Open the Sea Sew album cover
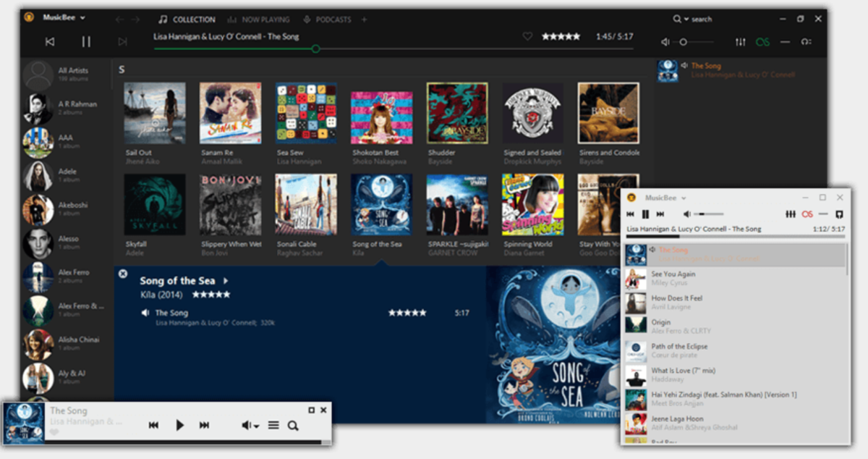Viewport: 868px width, 459px height. tap(306, 112)
